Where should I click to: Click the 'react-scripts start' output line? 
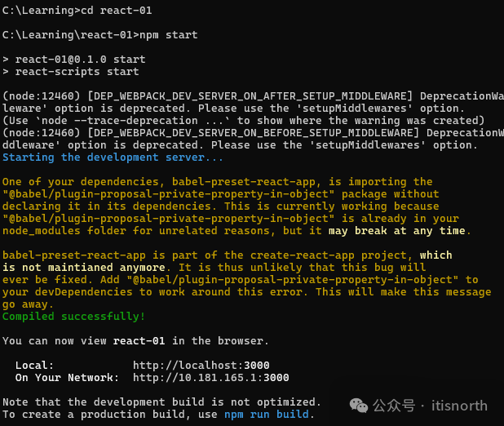tap(71, 71)
